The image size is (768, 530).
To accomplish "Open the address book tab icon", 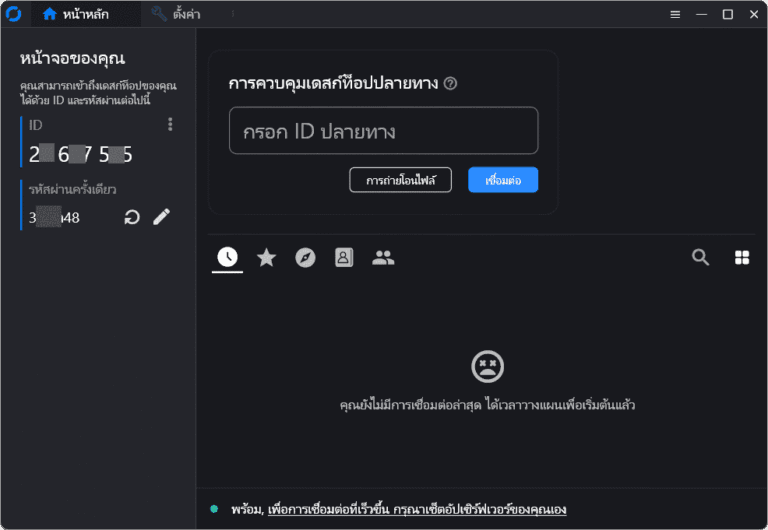I will 344,258.
